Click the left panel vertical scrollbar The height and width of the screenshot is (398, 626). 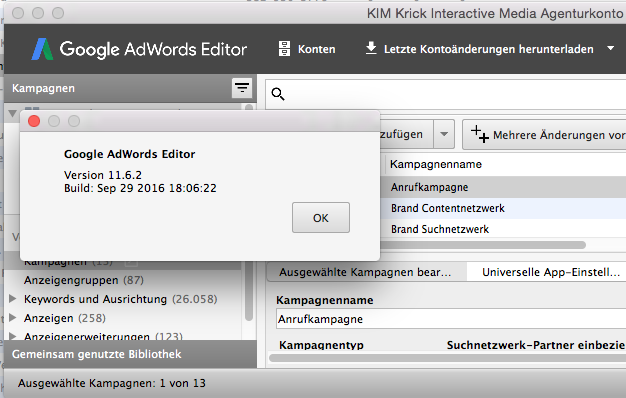[249, 291]
